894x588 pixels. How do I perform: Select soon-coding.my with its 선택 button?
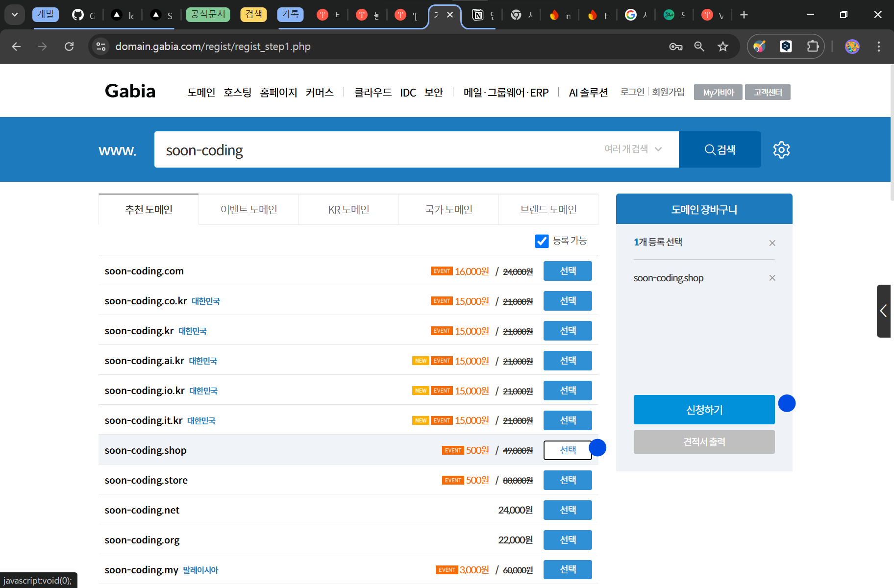[568, 570]
